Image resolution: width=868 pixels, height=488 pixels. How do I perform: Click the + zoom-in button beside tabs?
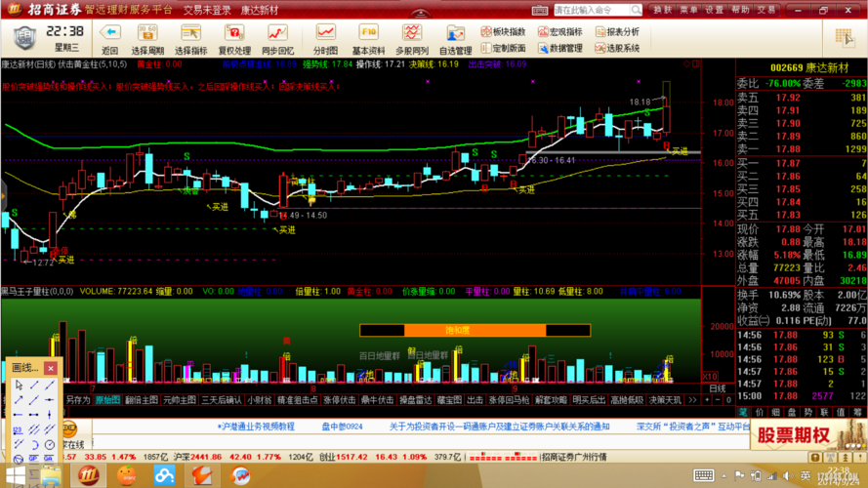point(707,400)
